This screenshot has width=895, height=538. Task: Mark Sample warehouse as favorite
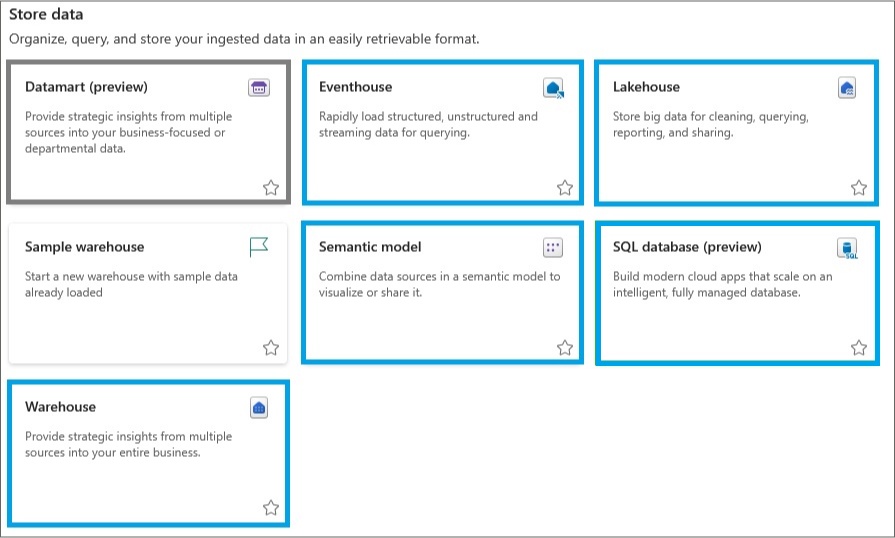(x=271, y=348)
